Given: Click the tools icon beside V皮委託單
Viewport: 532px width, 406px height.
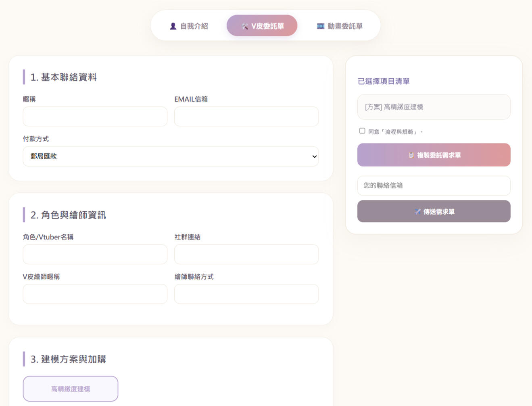Looking at the screenshot, I should (245, 26).
